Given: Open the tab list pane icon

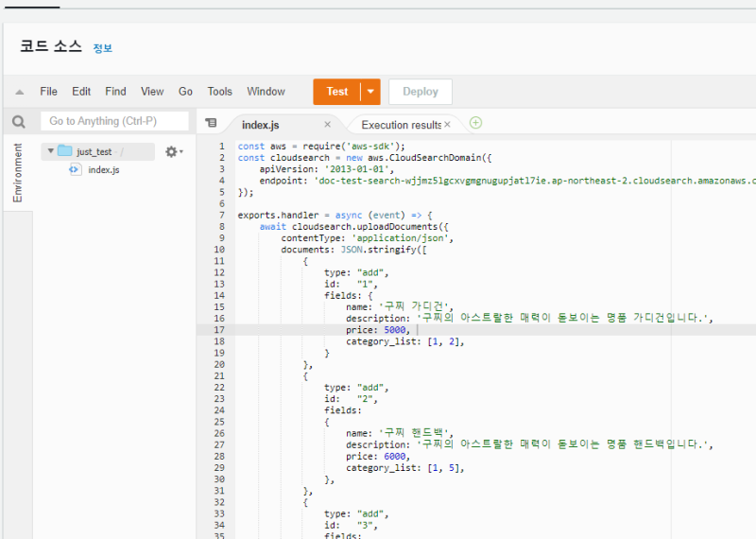Looking at the screenshot, I should (x=211, y=123).
